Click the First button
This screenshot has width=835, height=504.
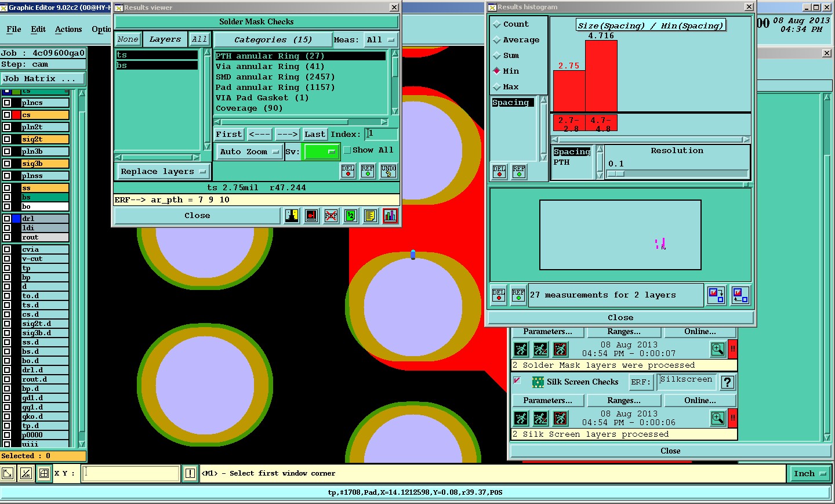pyautogui.click(x=229, y=134)
